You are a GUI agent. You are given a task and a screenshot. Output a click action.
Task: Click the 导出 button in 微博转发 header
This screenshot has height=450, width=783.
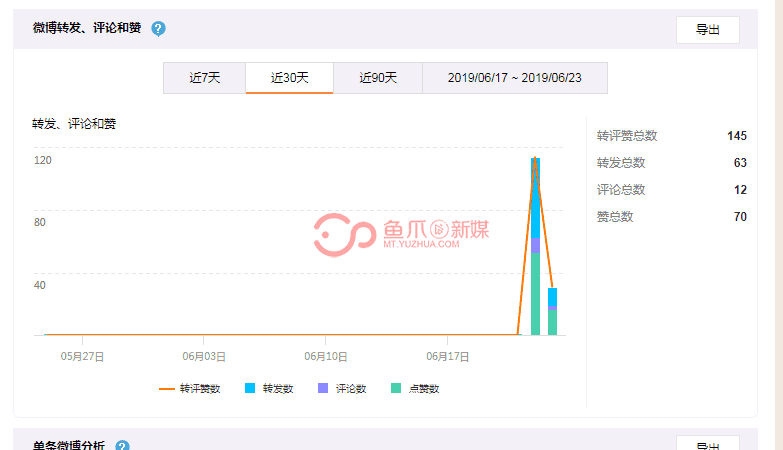pyautogui.click(x=708, y=30)
